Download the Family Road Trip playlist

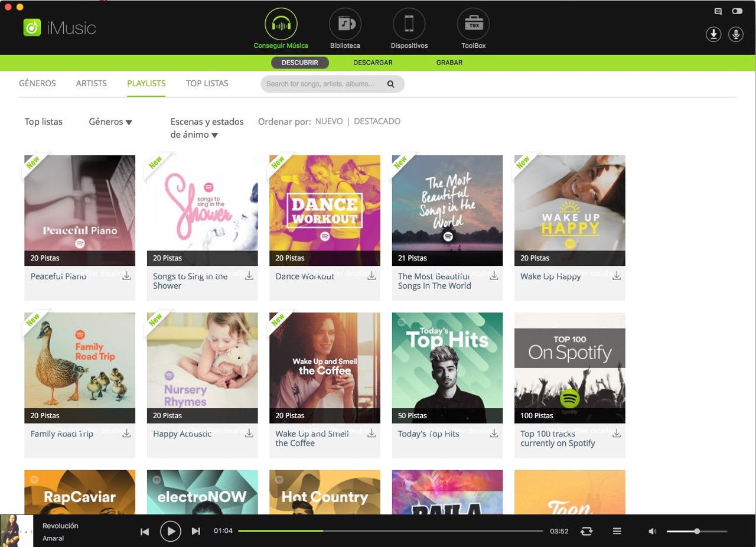click(x=127, y=434)
